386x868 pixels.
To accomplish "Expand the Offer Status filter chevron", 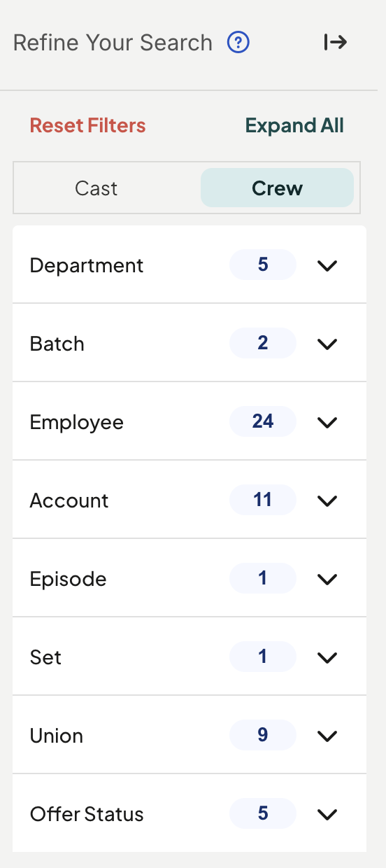I will click(x=327, y=815).
